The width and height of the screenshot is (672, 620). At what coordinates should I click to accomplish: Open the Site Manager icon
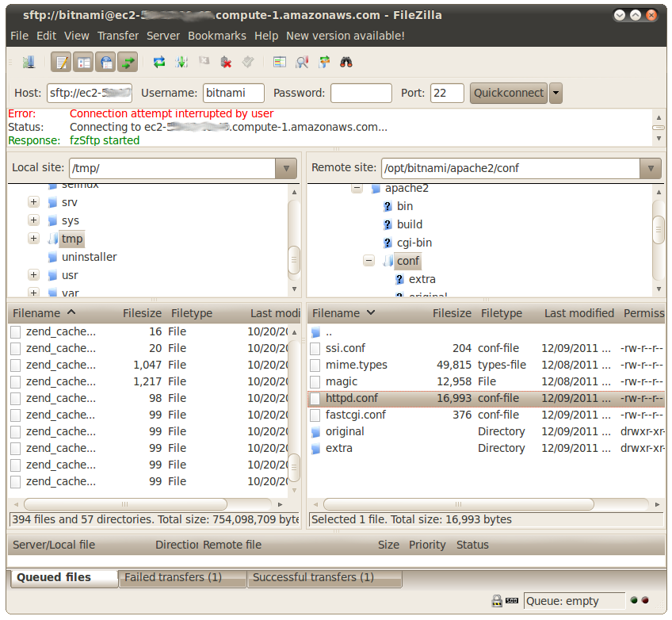(29, 63)
